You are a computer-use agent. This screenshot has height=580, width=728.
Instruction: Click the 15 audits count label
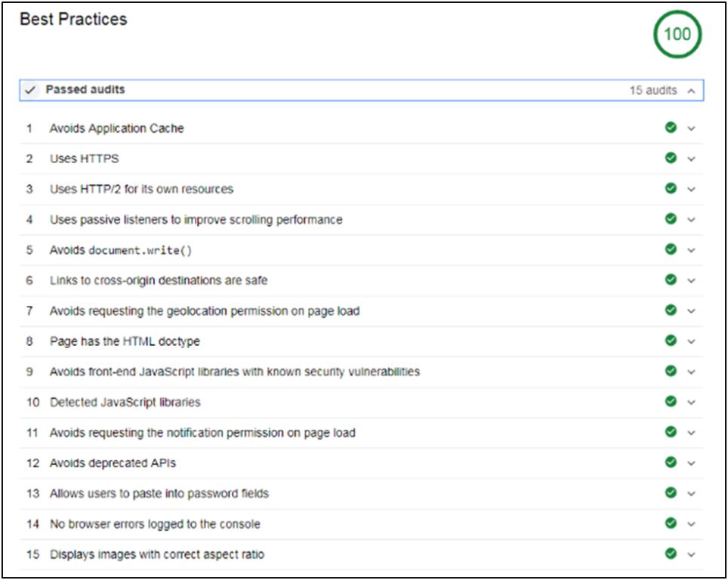[653, 90]
